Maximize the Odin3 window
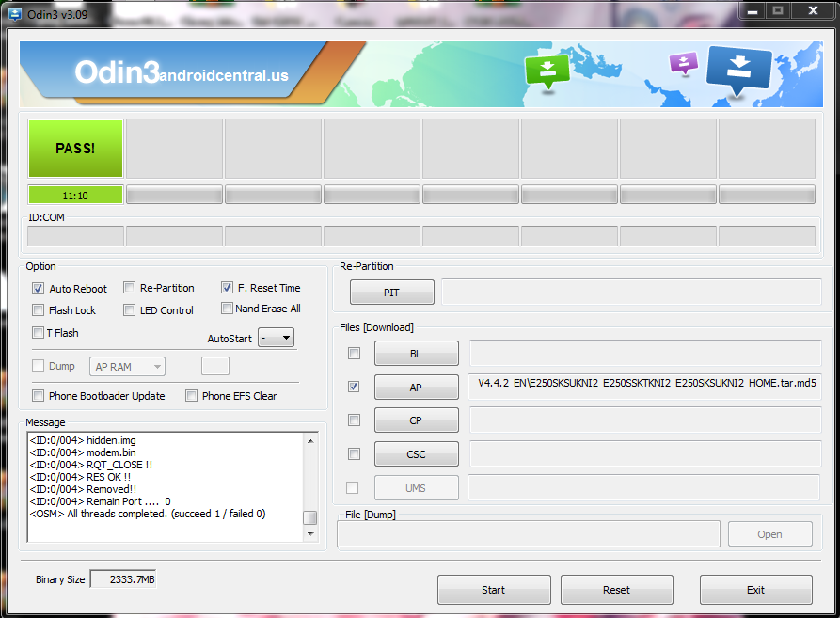Image resolution: width=840 pixels, height=618 pixels. tap(778, 11)
